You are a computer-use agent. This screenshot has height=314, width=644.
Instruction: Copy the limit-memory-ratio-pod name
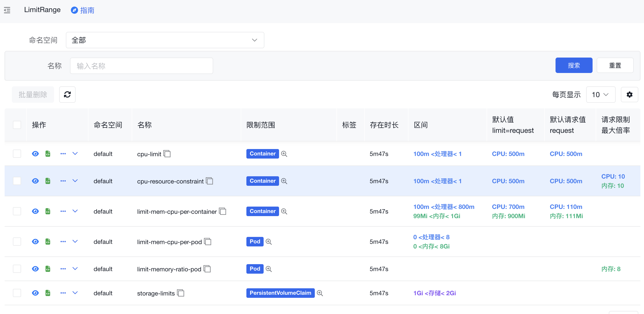click(x=207, y=269)
